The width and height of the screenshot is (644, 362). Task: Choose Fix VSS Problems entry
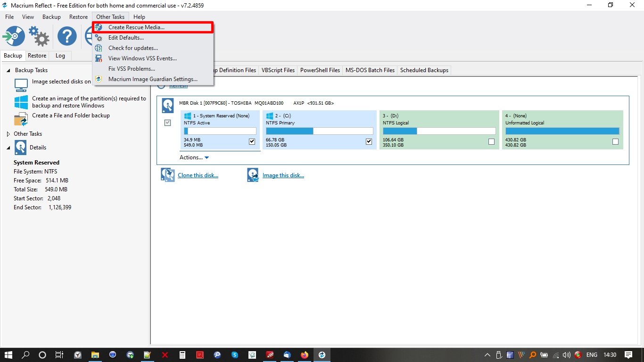(153, 69)
